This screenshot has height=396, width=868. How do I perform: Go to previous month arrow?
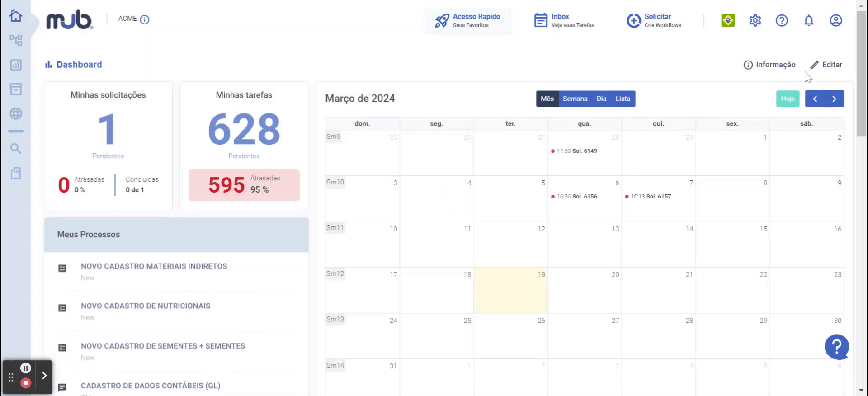point(815,99)
